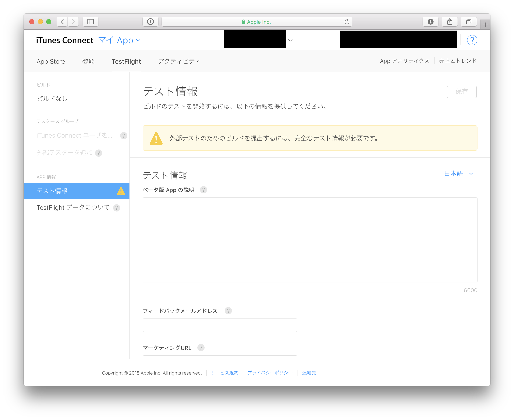Expand the account selector chevron
Screen dimensions: 514x420
tap(290, 40)
